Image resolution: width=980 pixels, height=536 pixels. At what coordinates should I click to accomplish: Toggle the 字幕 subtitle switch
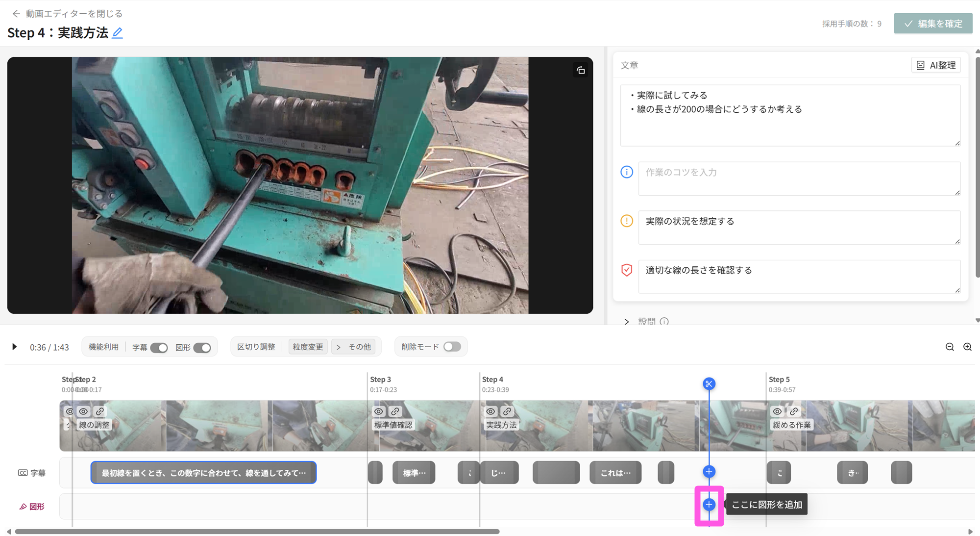tap(159, 348)
